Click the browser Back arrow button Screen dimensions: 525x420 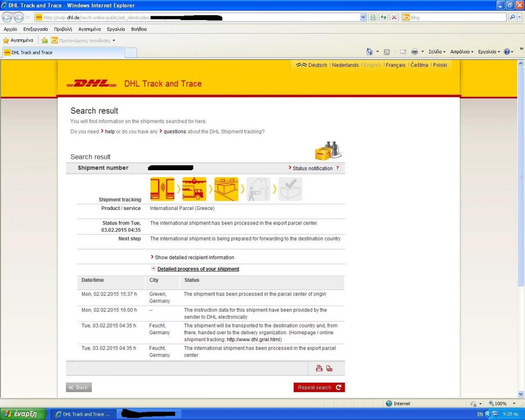coord(7,17)
